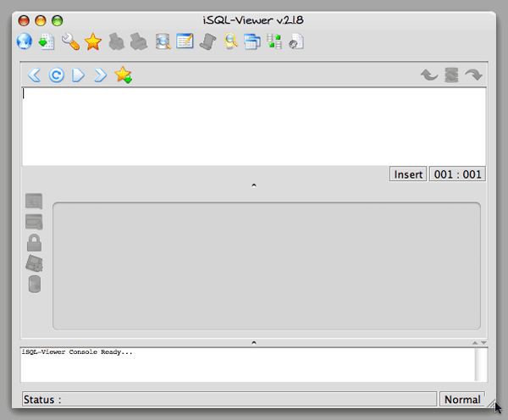Click the Normal status indicator
Screen dimensions: 508x420
pyautogui.click(x=462, y=400)
